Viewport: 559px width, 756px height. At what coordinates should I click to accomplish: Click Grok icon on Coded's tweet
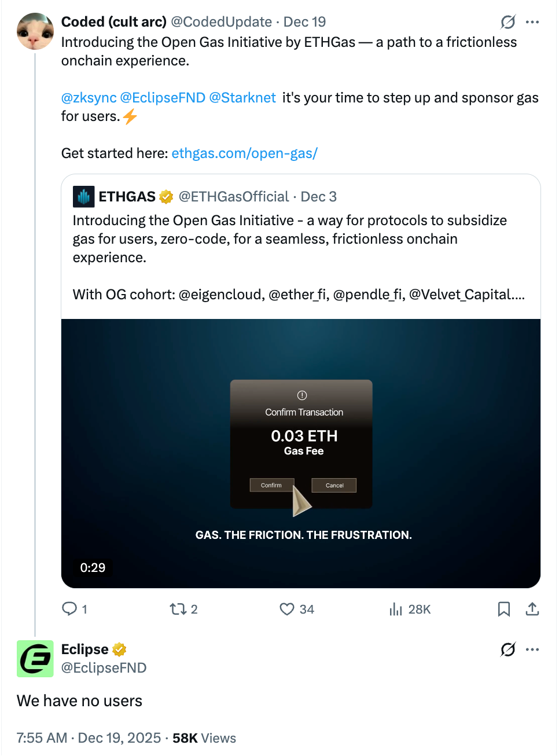pos(508,22)
